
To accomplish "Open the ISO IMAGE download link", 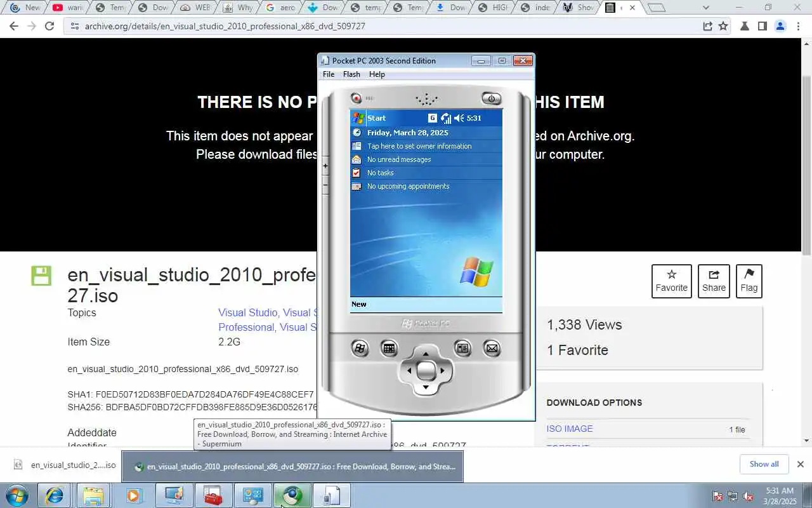I will point(570,429).
